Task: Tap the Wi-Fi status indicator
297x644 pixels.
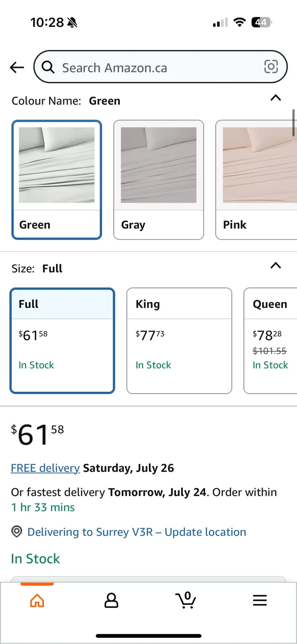Action: coord(240,21)
